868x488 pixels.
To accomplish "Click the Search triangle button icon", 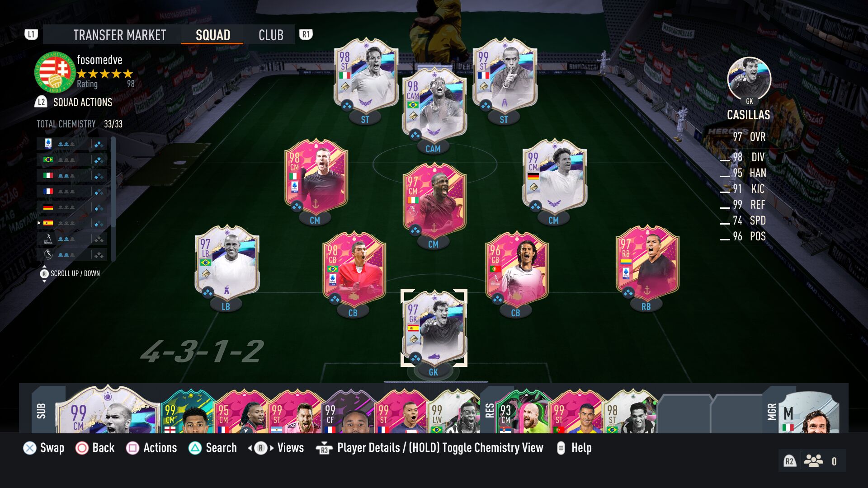I will coord(195,448).
